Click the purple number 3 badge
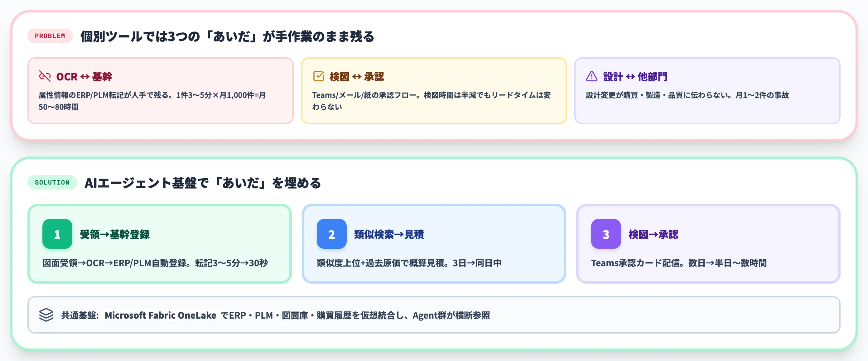Image resolution: width=868 pixels, height=361 pixels. pos(606,234)
